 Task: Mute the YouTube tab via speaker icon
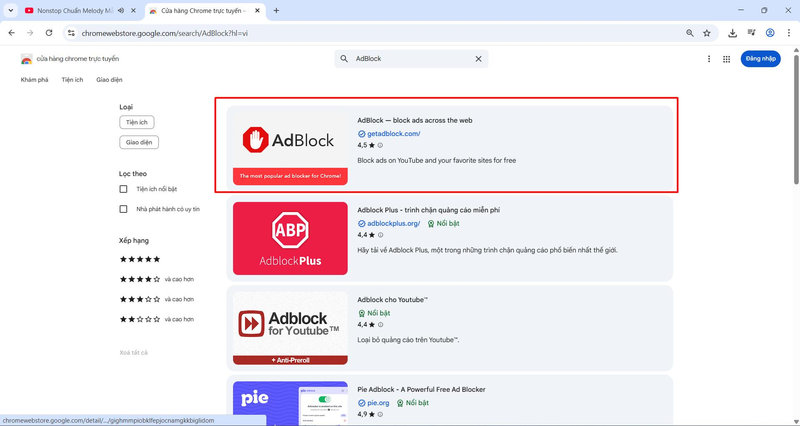point(121,10)
